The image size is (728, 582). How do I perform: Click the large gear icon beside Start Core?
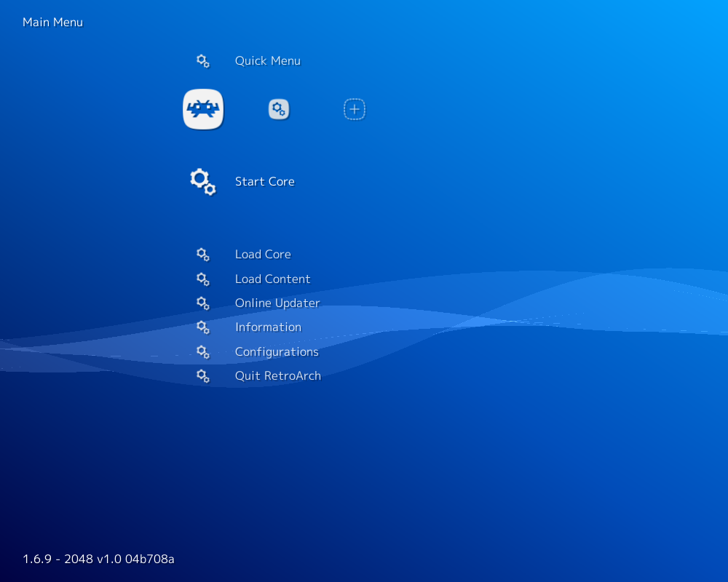[x=203, y=181]
